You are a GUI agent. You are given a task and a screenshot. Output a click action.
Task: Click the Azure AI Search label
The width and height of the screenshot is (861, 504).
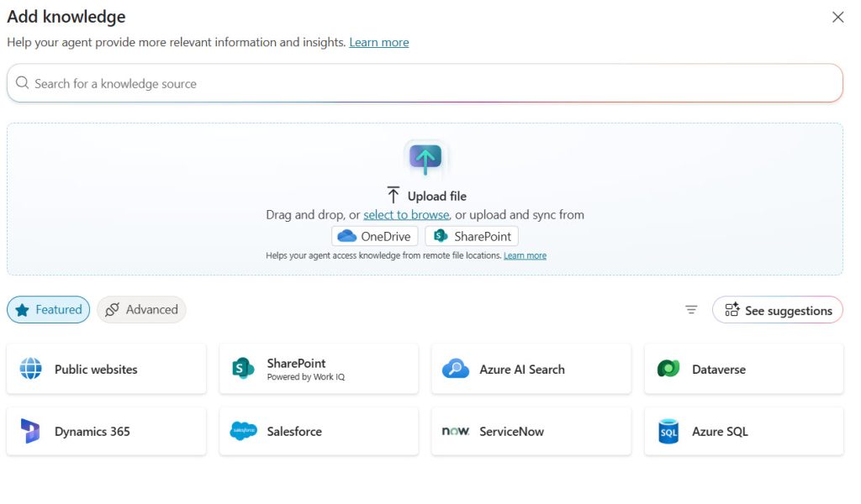point(521,369)
